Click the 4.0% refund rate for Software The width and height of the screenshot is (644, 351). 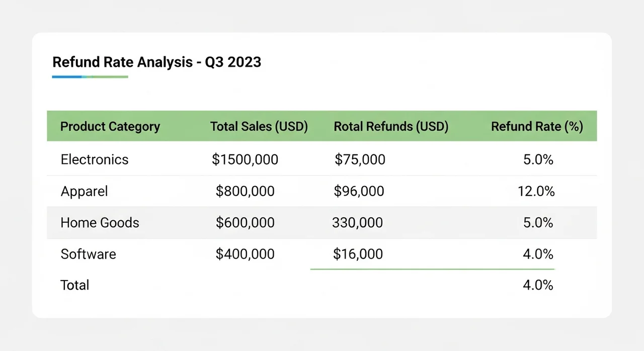[538, 254]
